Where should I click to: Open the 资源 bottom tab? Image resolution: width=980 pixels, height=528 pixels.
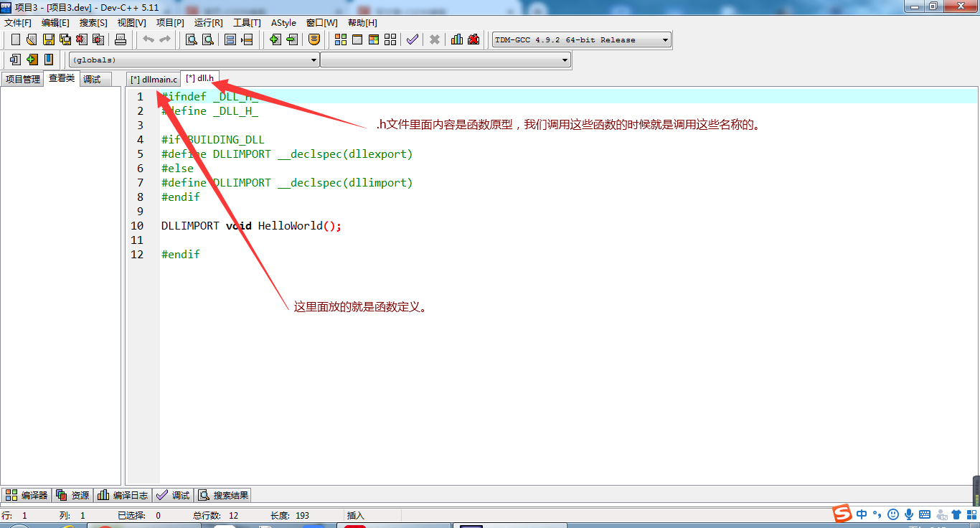pos(73,495)
